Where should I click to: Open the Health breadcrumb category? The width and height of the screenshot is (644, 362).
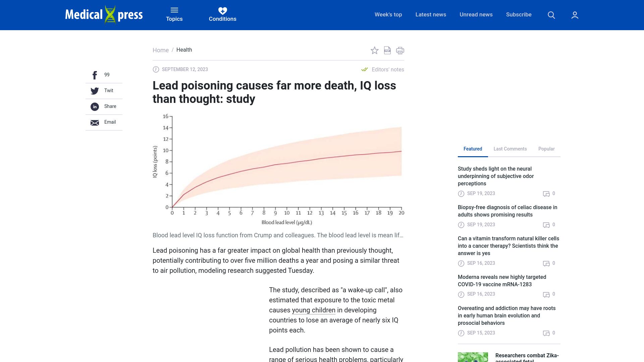184,50
